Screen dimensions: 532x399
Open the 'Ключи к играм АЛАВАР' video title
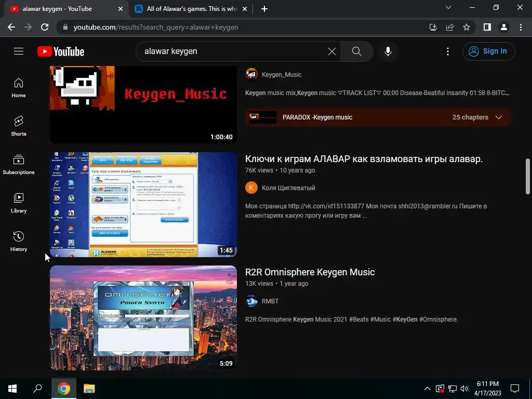point(364,159)
